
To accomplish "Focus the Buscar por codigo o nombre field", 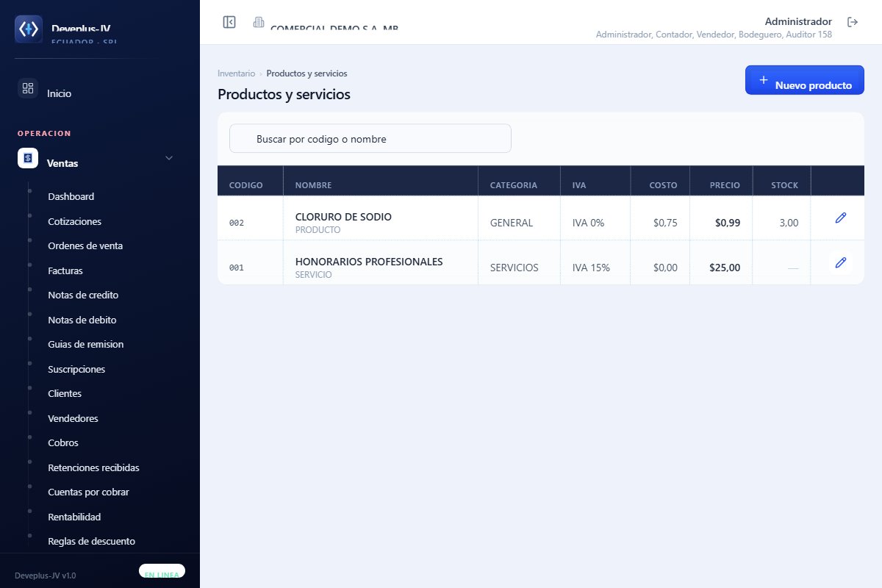I will 370,138.
